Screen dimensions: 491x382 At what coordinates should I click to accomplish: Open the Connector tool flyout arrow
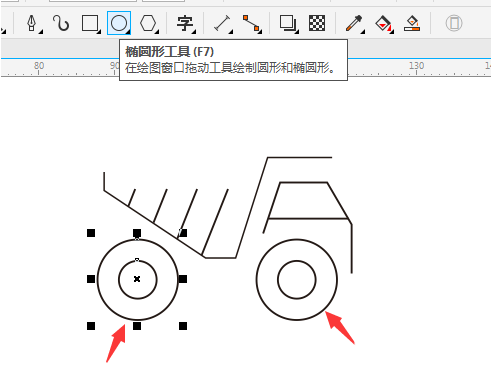(260, 32)
